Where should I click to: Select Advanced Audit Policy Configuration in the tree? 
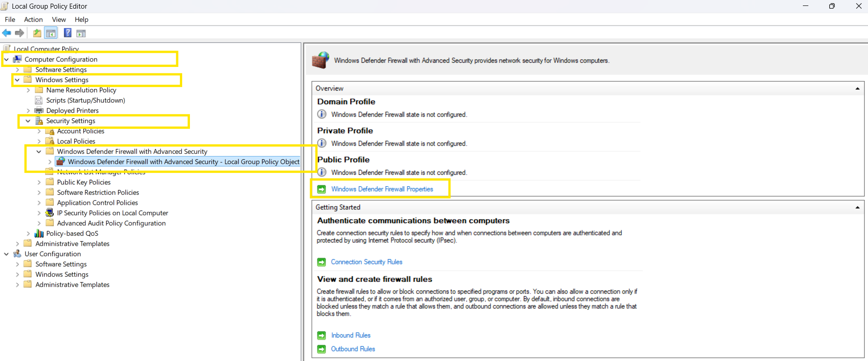click(x=111, y=223)
